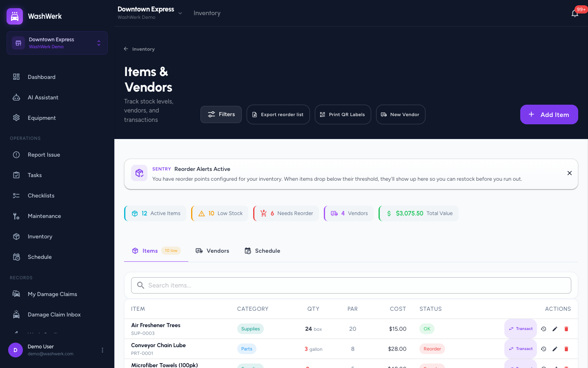Click the Reorder status badge for Conveyor Chain Lube
This screenshot has height=368, width=588.
point(432,349)
